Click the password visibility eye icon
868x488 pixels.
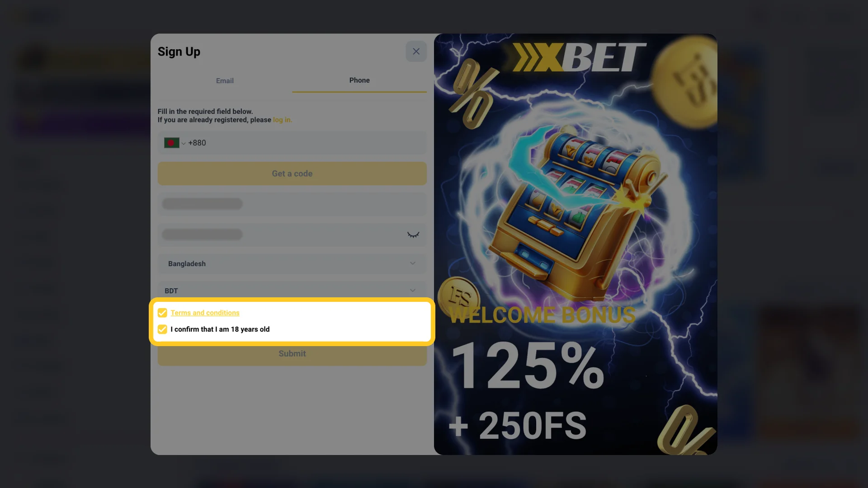point(413,235)
